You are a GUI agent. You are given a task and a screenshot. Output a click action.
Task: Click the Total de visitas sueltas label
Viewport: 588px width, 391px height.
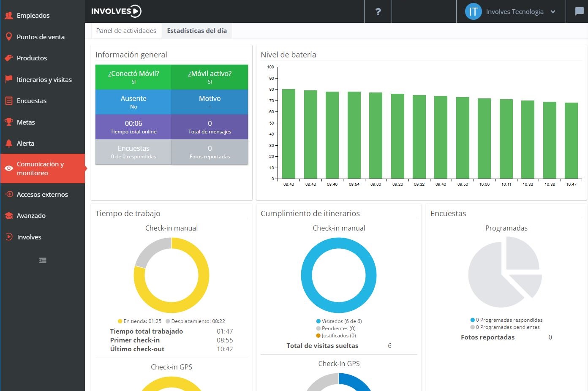pos(322,346)
